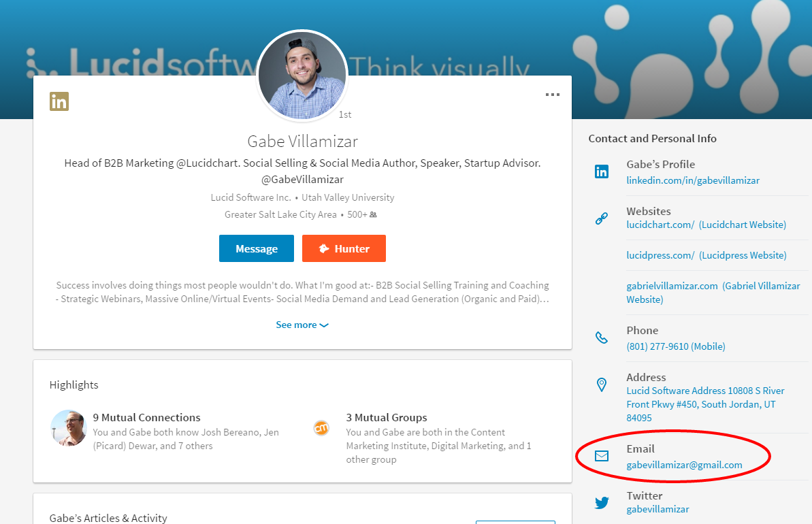Open the gabrielvillamizar.com website link
The image size is (812, 524).
point(713,293)
